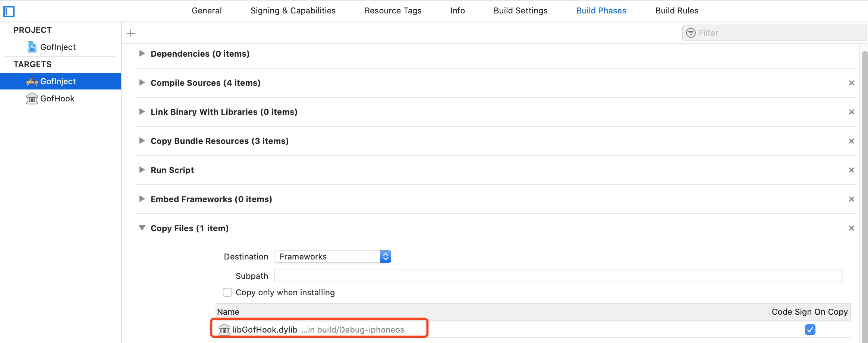Click the Dependencies (0 items) title
The width and height of the screenshot is (868, 343).
pos(200,54)
